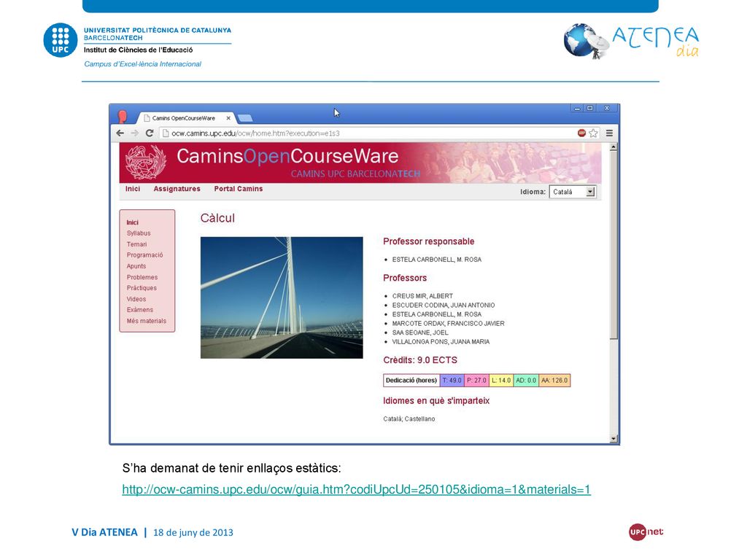Open Syllabus in the side menu
The width and height of the screenshot is (747, 560).
[139, 233]
